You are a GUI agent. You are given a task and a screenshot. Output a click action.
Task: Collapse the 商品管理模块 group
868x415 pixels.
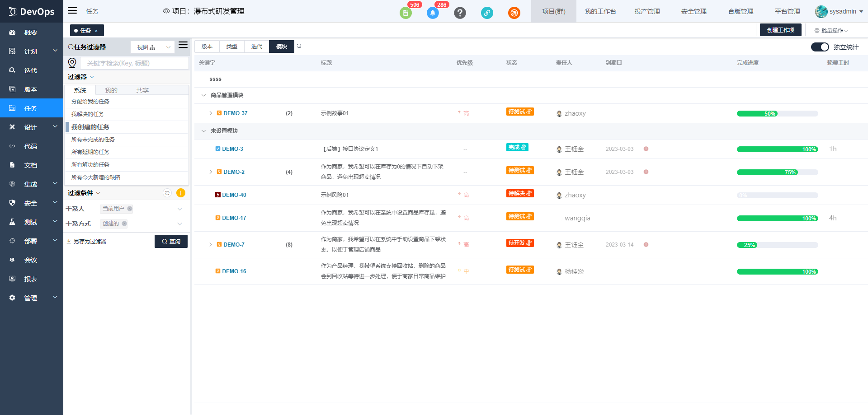(x=203, y=95)
